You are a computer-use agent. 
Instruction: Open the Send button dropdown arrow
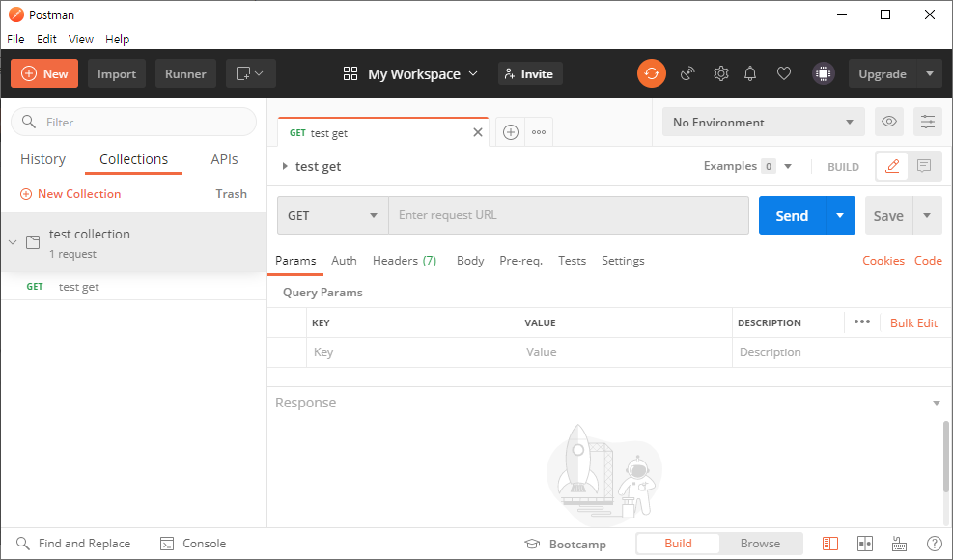pos(840,215)
